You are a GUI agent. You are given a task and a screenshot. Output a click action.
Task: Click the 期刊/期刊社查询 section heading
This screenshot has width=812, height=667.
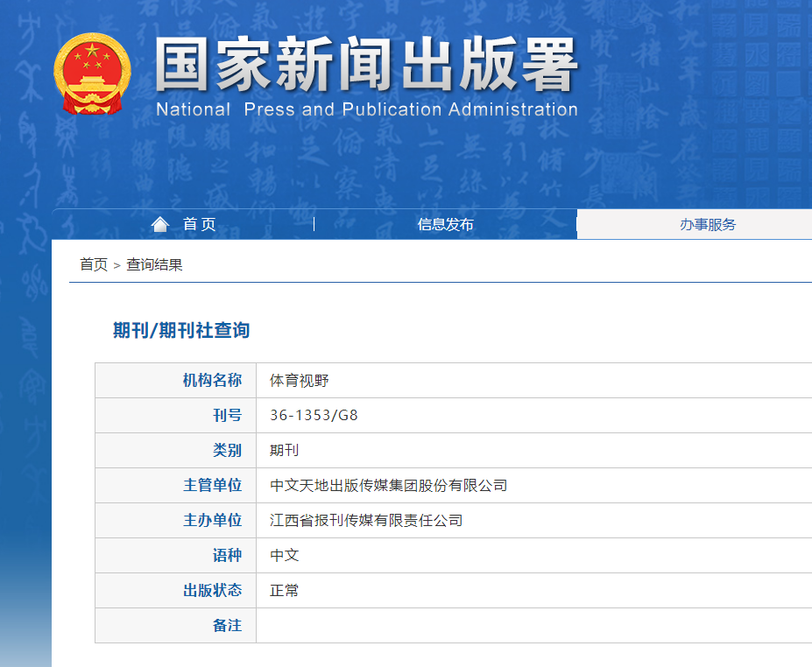[181, 330]
